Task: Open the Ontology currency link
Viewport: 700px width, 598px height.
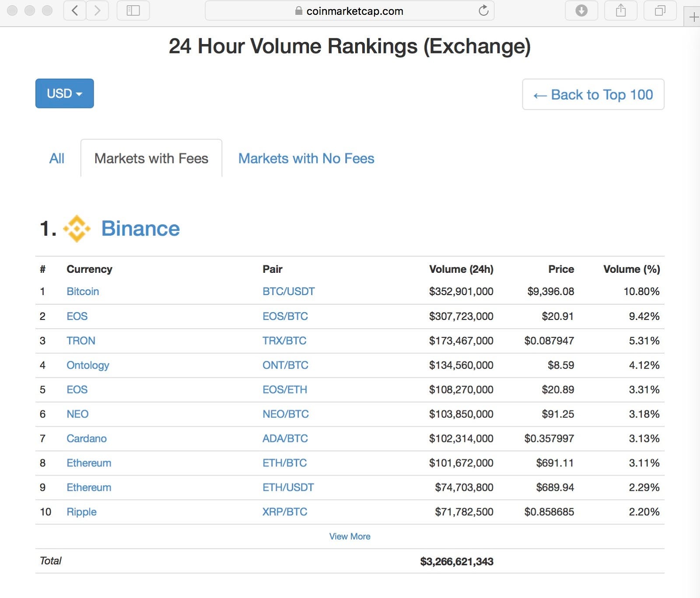Action: (88, 365)
